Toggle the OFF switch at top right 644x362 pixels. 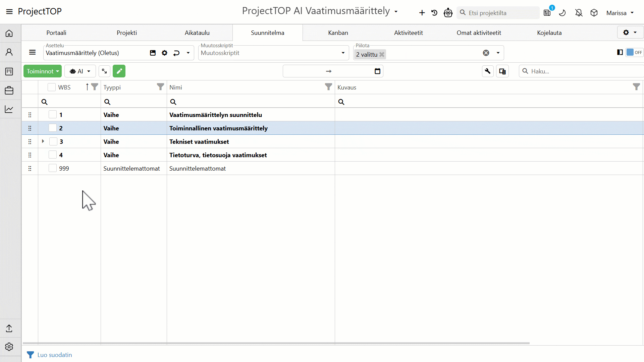click(x=634, y=52)
